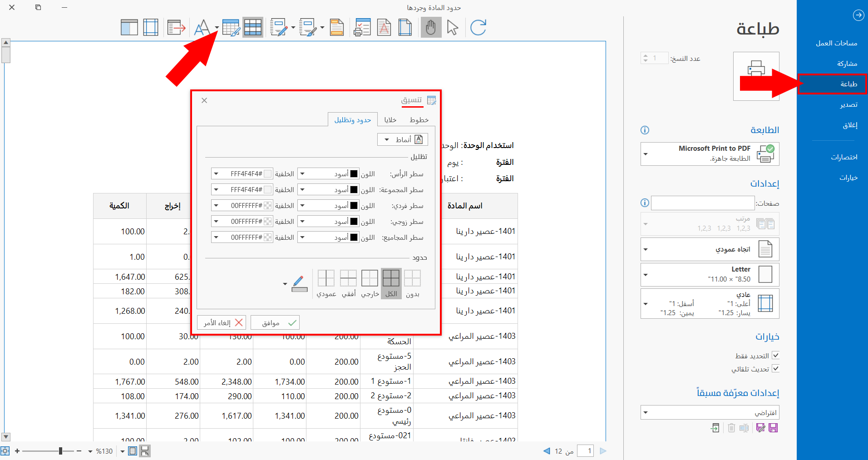Select بدون no borders option
Screen dimensions: 868x460
tap(412, 283)
